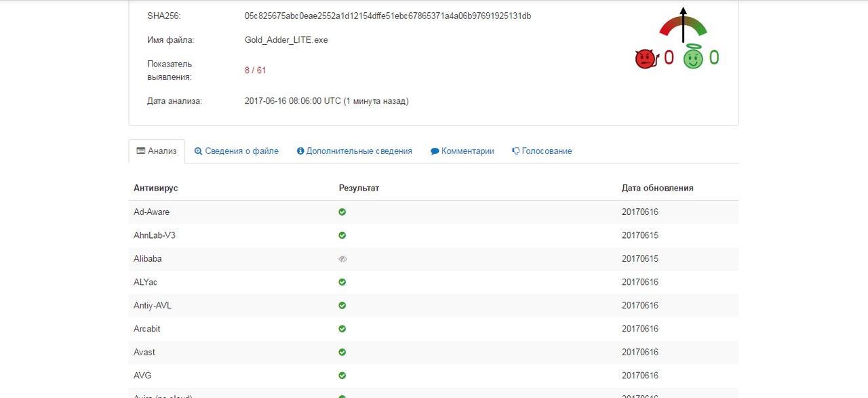868x398 pixels.
Task: Click the green checkmark for Ad-Aware
Action: coord(342,212)
